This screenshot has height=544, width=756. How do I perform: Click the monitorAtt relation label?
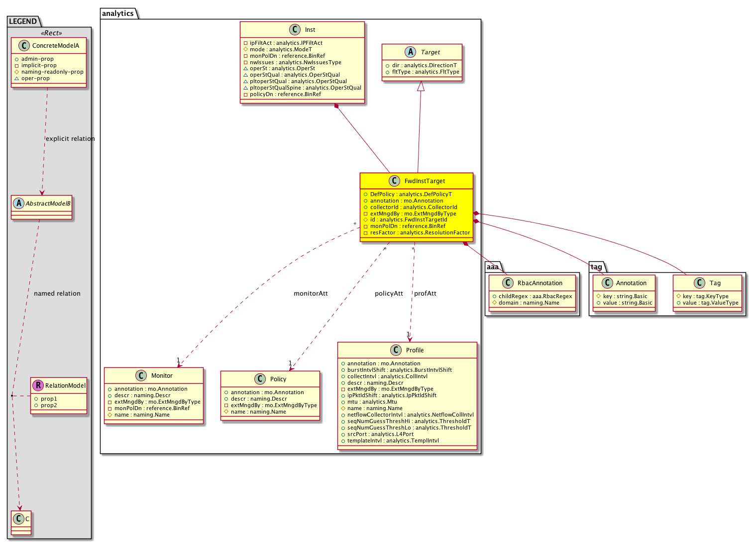311,294
